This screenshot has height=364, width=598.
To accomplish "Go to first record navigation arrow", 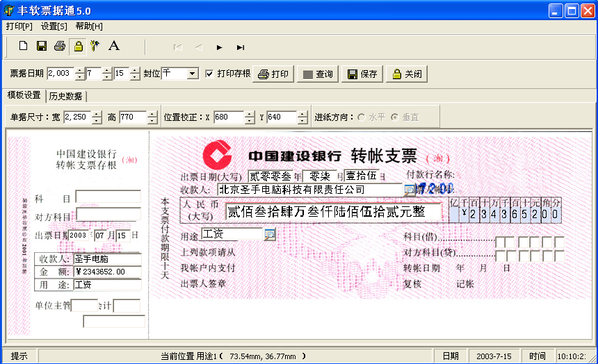I will coord(177,47).
